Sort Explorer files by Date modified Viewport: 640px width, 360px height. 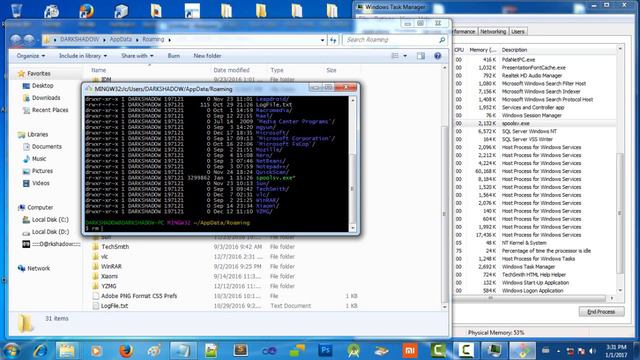pos(231,70)
